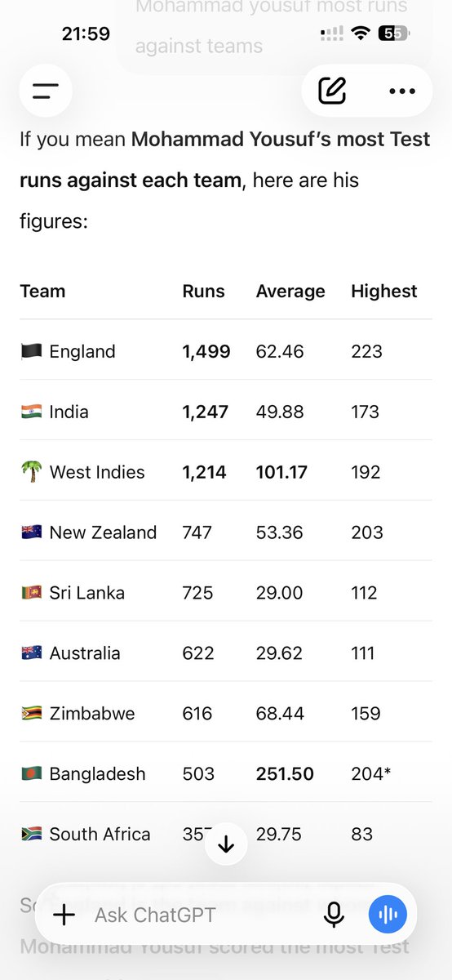Tap the West Indies palm tree flag

tap(31, 472)
